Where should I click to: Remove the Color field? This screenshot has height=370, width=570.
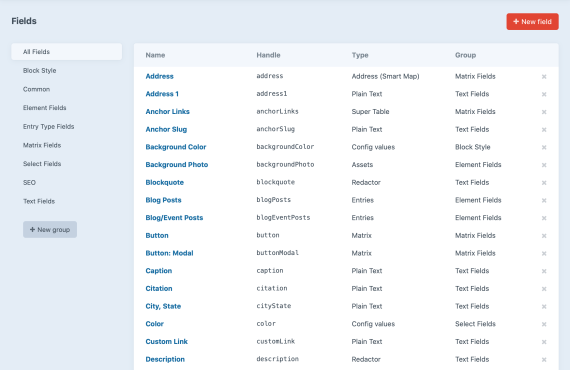tap(544, 324)
